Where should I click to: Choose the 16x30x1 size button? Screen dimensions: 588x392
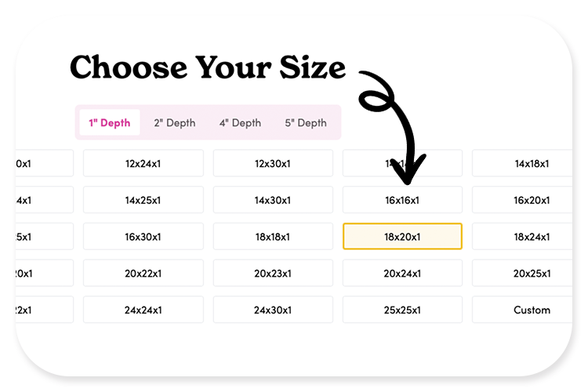(x=143, y=237)
